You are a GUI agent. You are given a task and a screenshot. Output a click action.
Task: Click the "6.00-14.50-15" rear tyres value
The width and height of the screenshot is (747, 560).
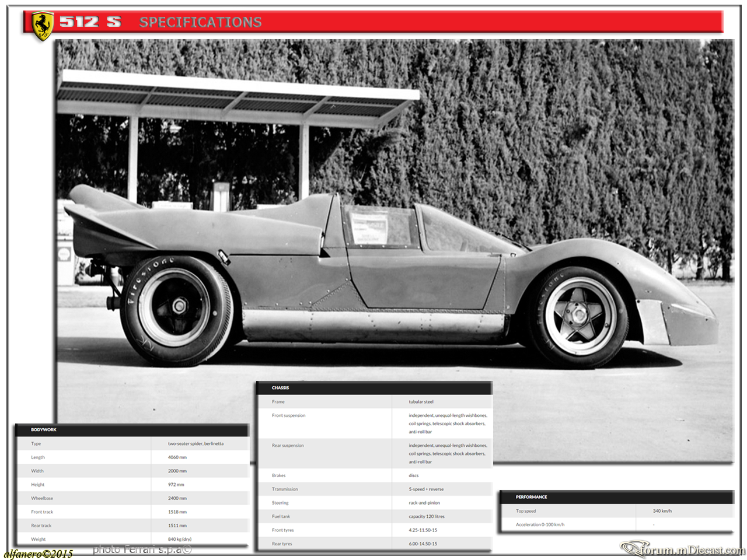tap(423, 544)
